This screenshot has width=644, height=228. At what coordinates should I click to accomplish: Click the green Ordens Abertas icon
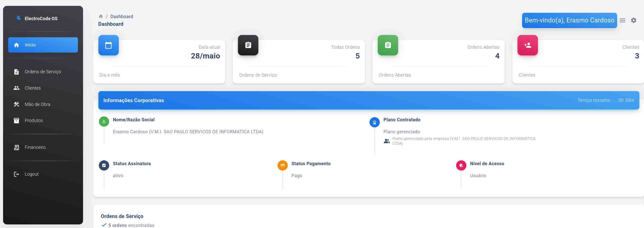(388, 45)
